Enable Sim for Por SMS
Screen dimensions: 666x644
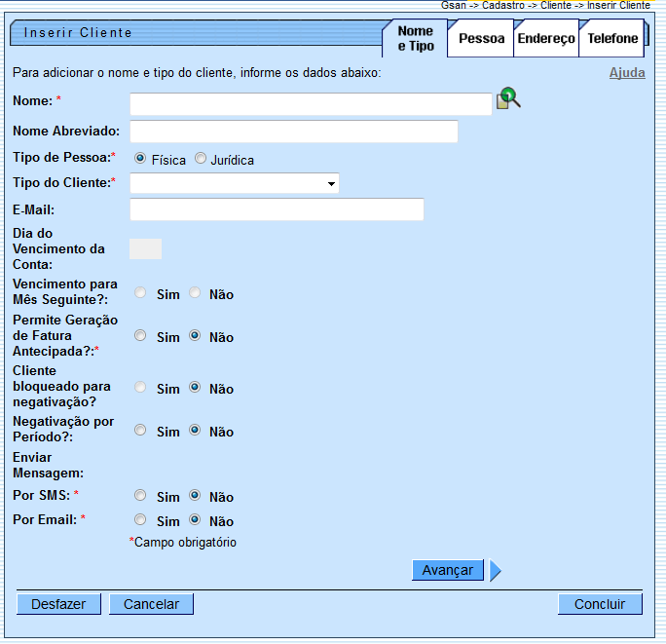140,495
